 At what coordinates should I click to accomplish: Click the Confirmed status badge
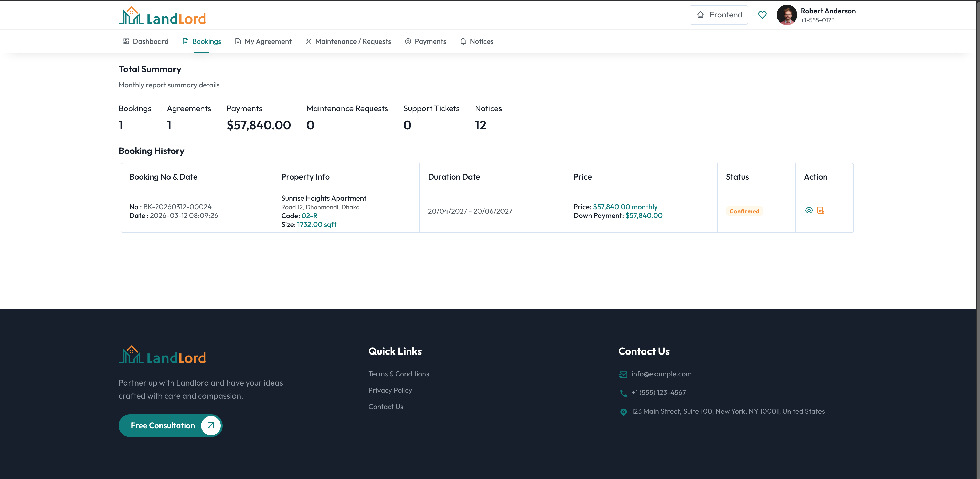click(744, 211)
